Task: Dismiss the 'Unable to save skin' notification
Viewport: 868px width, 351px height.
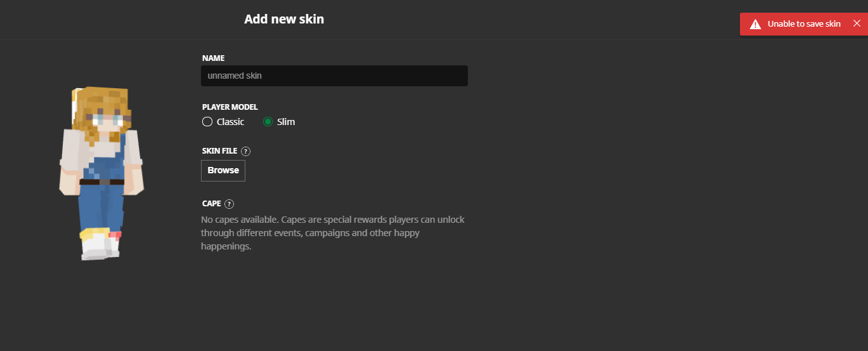Action: (x=857, y=23)
